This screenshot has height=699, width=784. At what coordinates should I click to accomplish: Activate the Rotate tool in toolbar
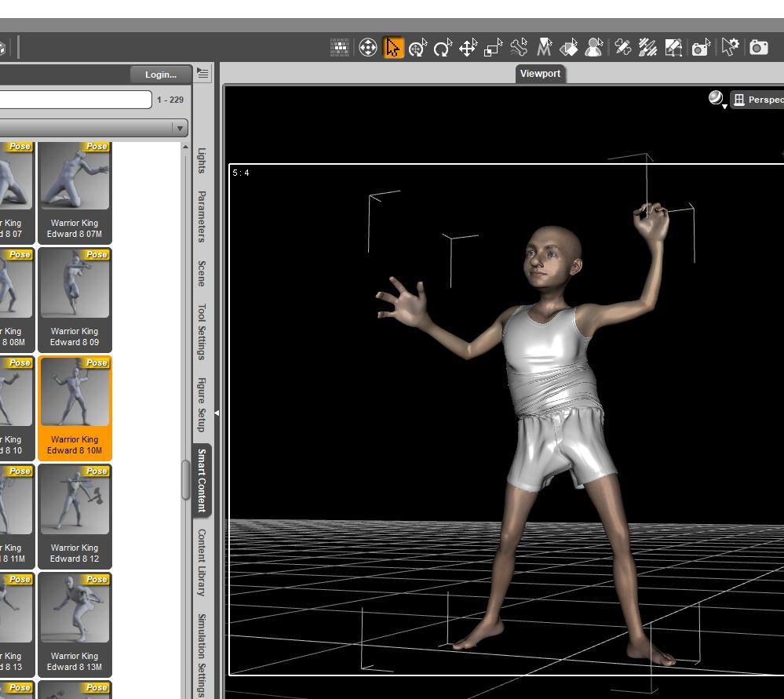[x=443, y=48]
